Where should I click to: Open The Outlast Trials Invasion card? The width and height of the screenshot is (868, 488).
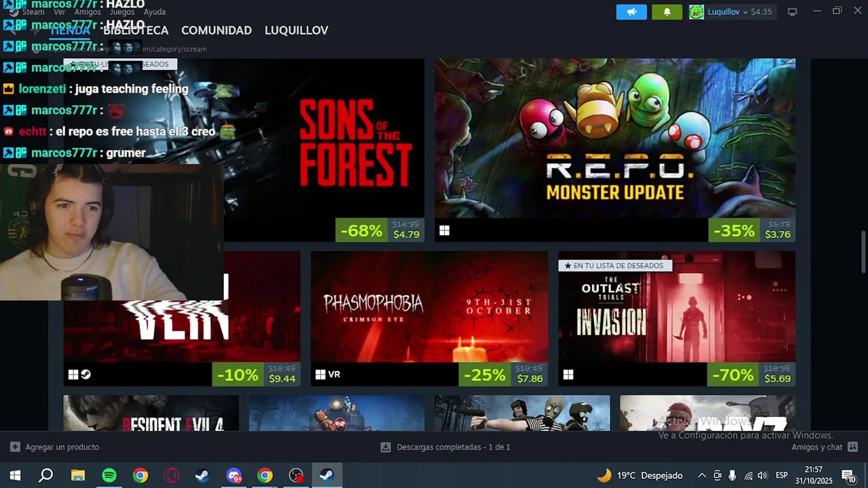click(677, 319)
